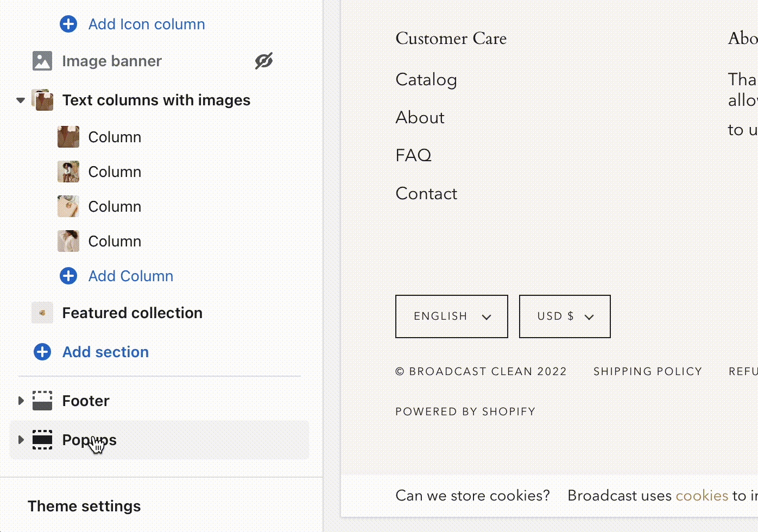Click the Catalog footer link
The width and height of the screenshot is (758, 532).
click(x=426, y=80)
